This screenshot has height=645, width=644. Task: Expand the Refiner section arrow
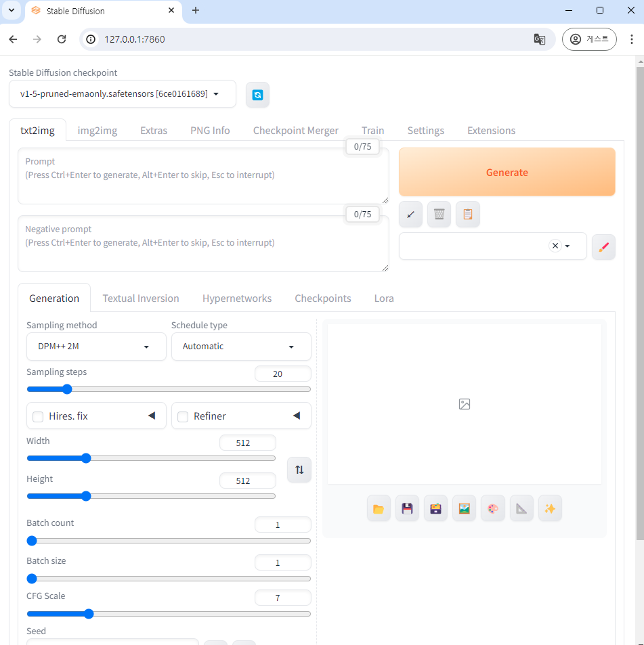point(297,416)
